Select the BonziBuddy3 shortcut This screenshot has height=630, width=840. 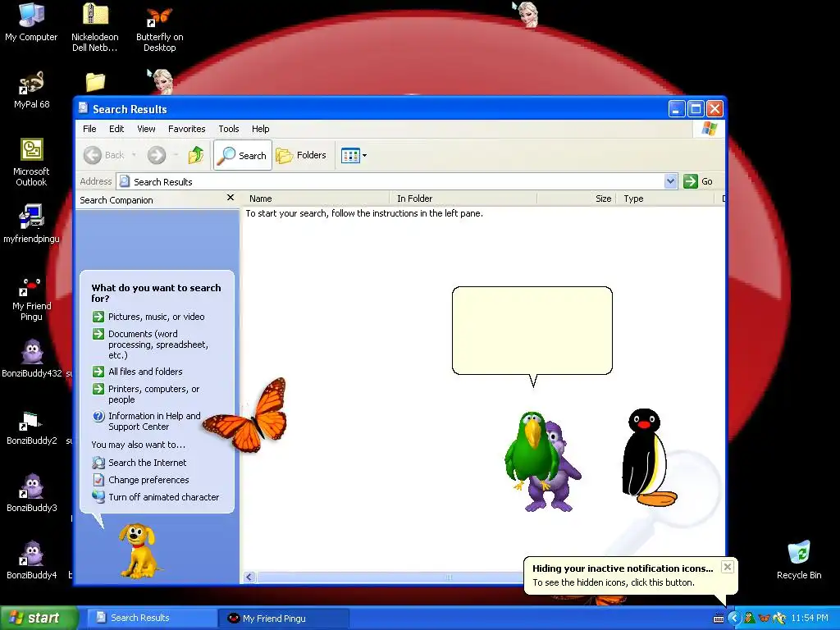click(32, 493)
